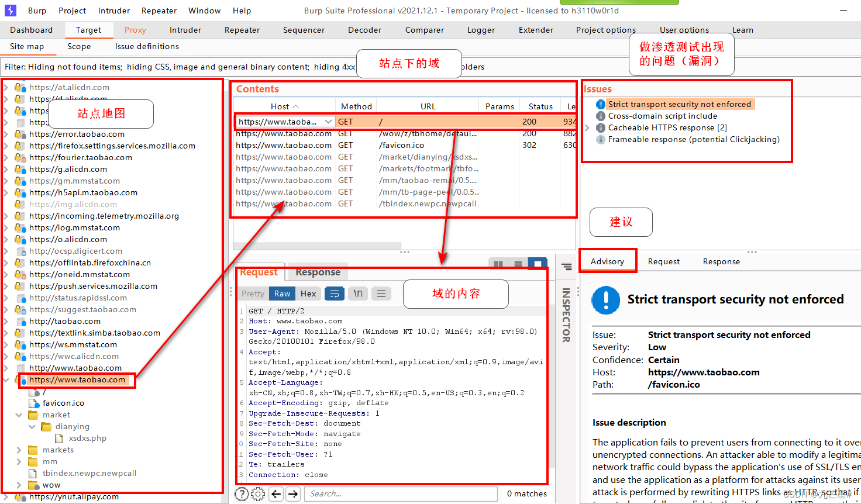This screenshot has width=861, height=504.
Task: Collapse the https://www.taobao.com tree node
Action: [x=6, y=379]
